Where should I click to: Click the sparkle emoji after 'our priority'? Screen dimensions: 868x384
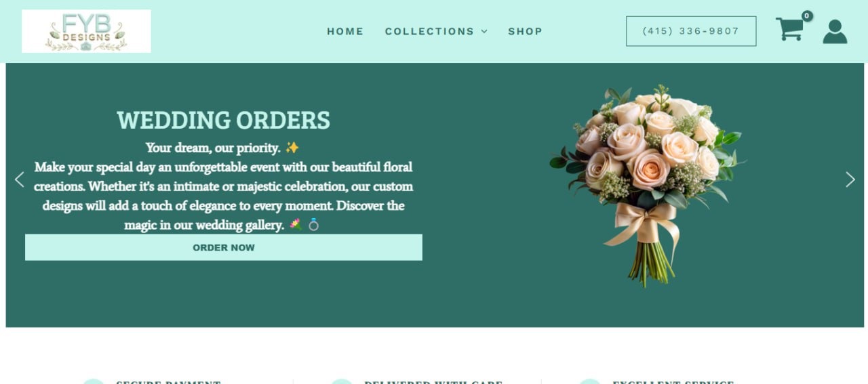pyautogui.click(x=292, y=147)
